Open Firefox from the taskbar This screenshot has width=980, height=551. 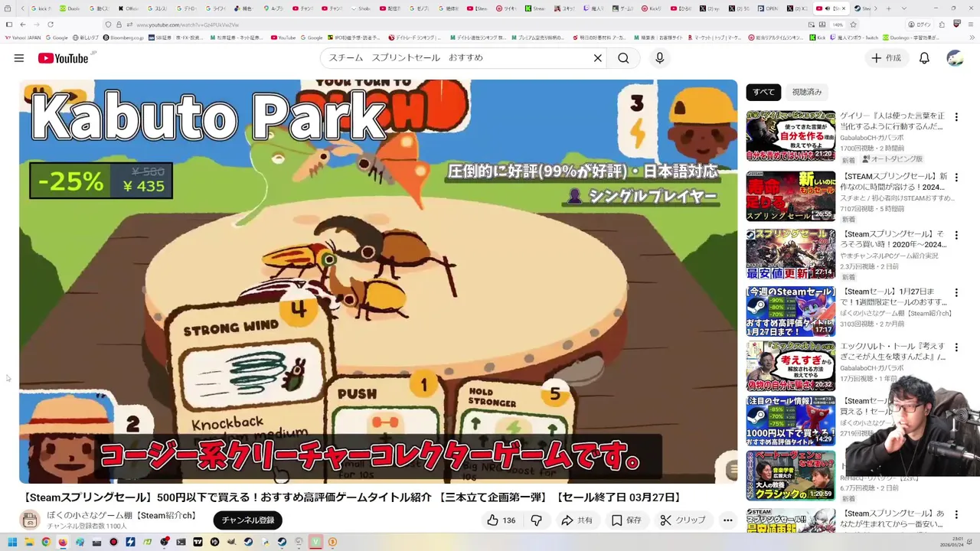63,542
